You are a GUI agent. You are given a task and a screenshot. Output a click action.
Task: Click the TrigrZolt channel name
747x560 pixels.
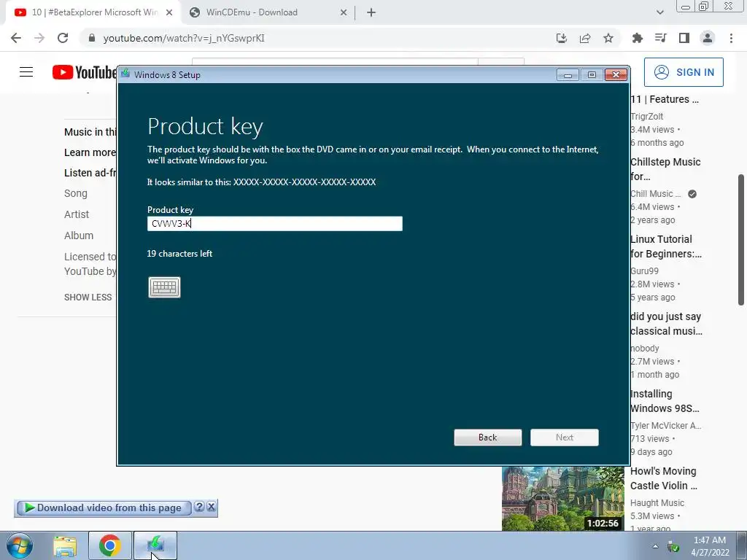coord(647,117)
